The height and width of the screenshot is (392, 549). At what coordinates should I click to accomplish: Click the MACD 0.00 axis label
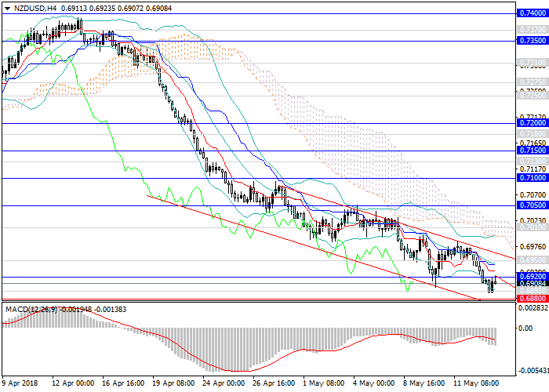click(x=527, y=328)
